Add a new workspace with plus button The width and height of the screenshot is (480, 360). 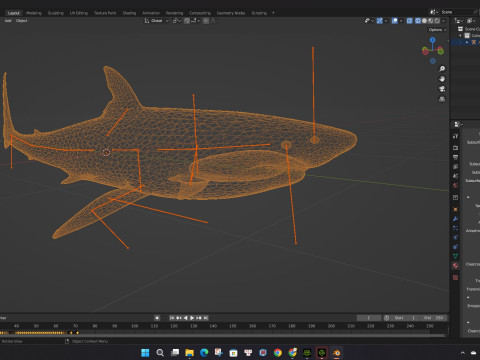pyautogui.click(x=273, y=13)
